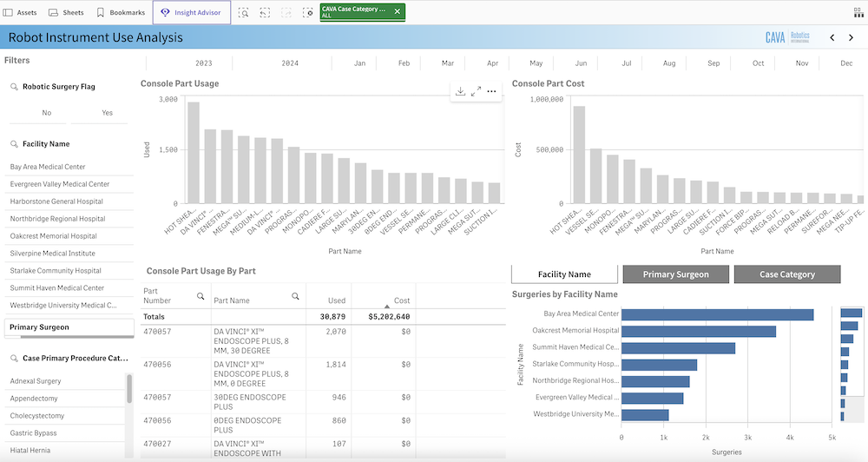Open the Sheets panel
This screenshot has width=868, height=462.
tap(66, 13)
